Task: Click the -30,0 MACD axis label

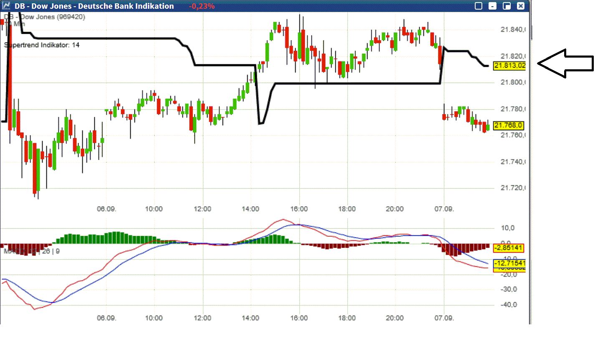Action: tap(509, 290)
